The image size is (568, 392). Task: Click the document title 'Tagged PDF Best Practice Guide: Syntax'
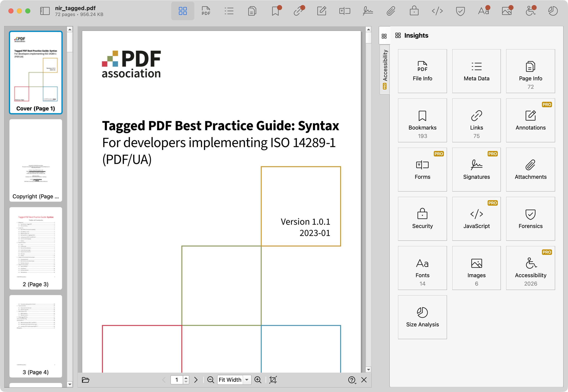221,126
